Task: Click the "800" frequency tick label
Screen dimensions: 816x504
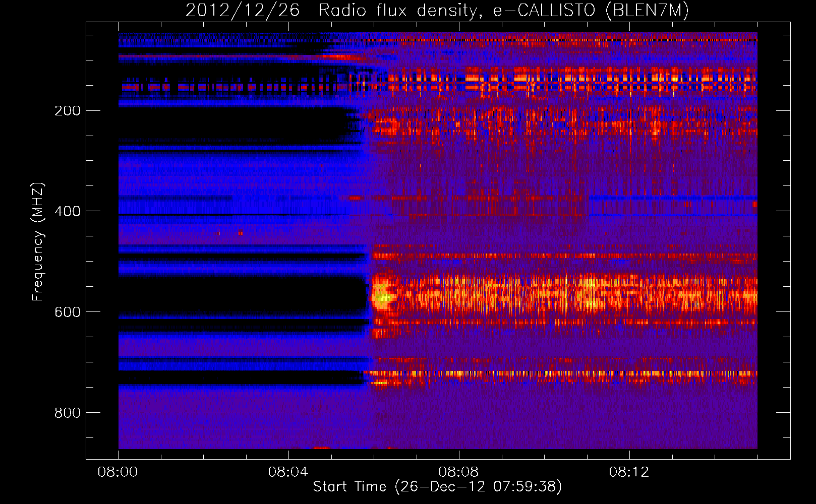Action: (68, 413)
